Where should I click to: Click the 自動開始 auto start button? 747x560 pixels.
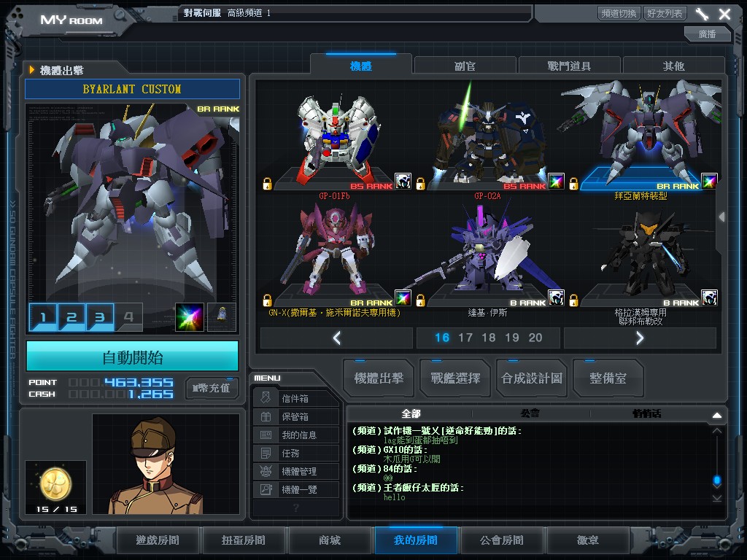tap(133, 357)
